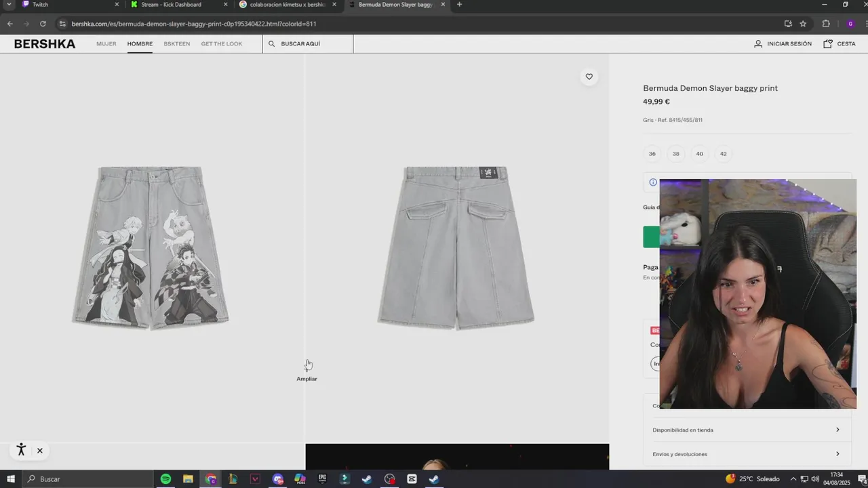This screenshot has width=868, height=488.
Task: Click the CESTA link text
Action: (846, 44)
